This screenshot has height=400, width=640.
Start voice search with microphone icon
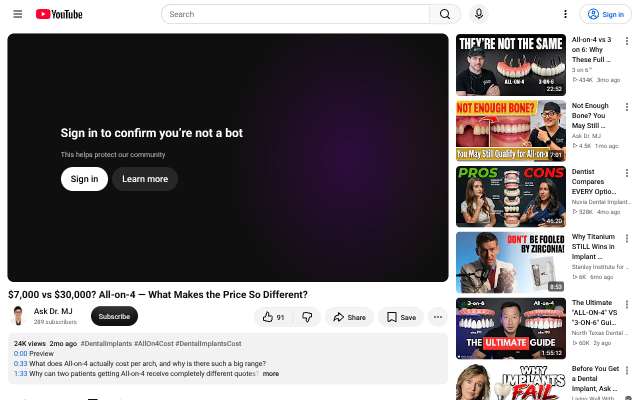pos(479,14)
